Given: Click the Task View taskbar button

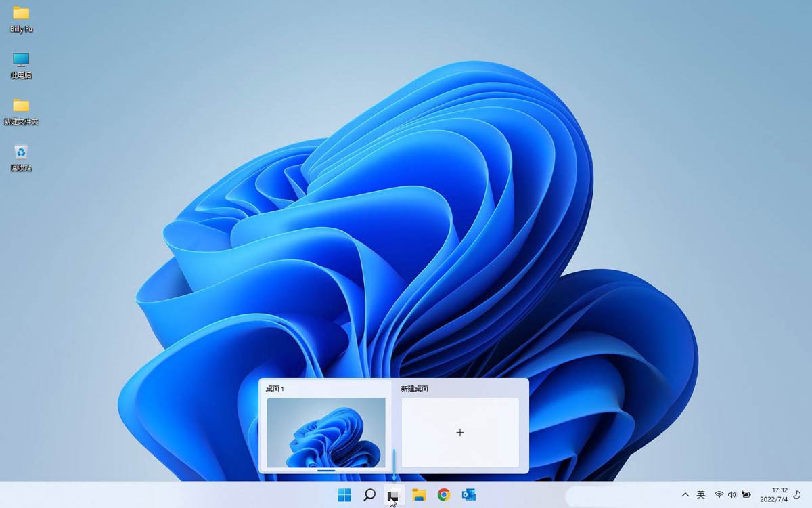Looking at the screenshot, I should click(394, 496).
